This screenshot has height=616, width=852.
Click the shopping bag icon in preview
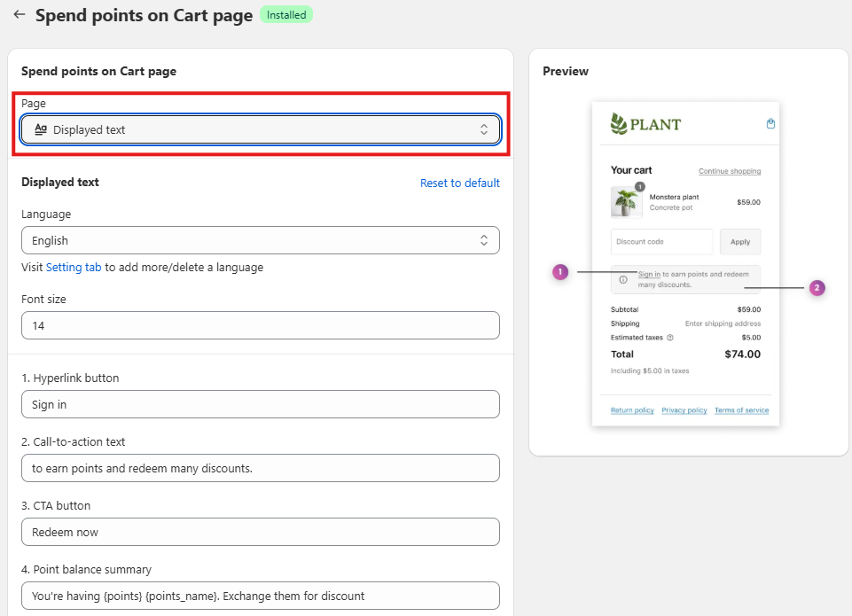coord(770,124)
